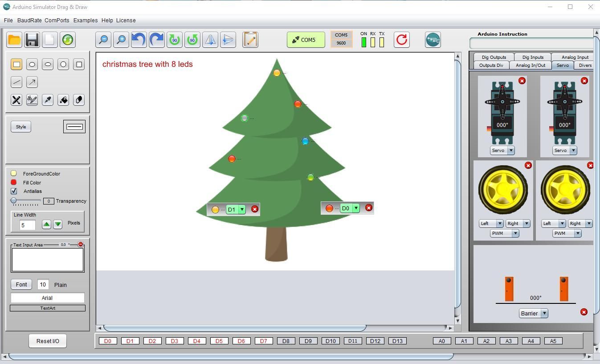Screen dimensions: 600x364
Task: Toggle digital pin D1 state
Action: [130, 341]
